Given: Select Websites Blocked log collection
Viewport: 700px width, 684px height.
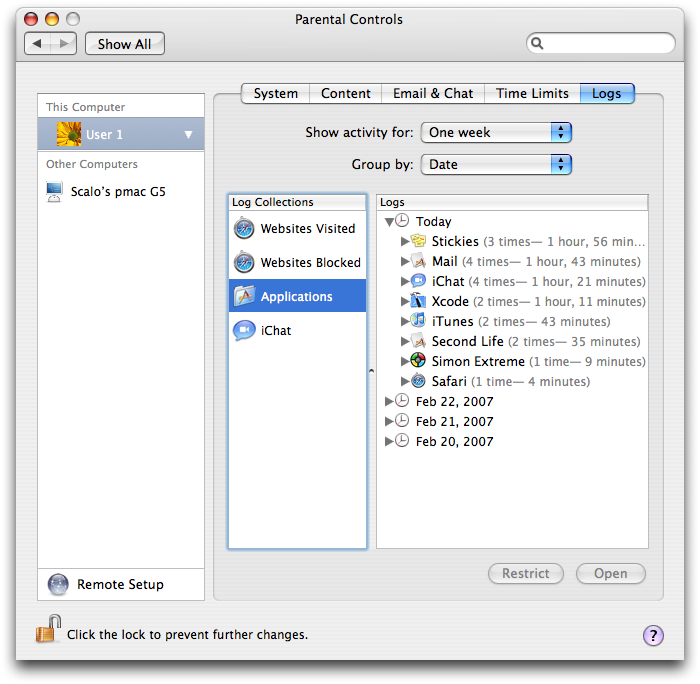Looking at the screenshot, I should pyautogui.click(x=297, y=262).
